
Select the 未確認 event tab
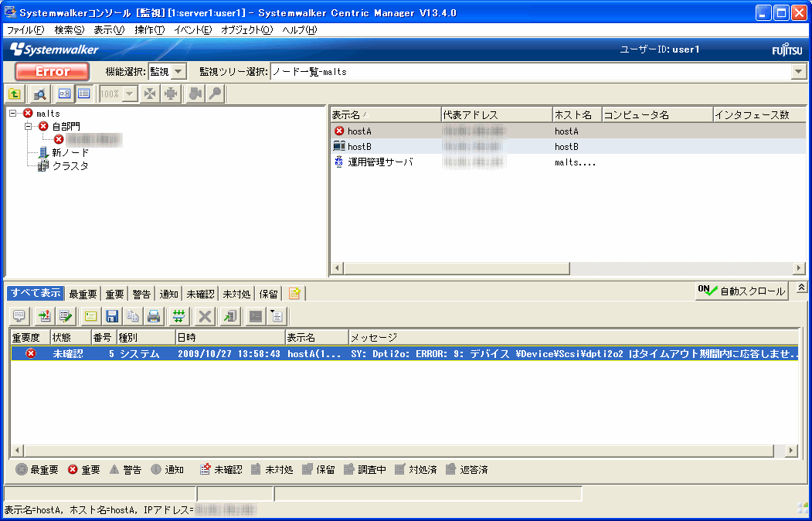tap(200, 295)
